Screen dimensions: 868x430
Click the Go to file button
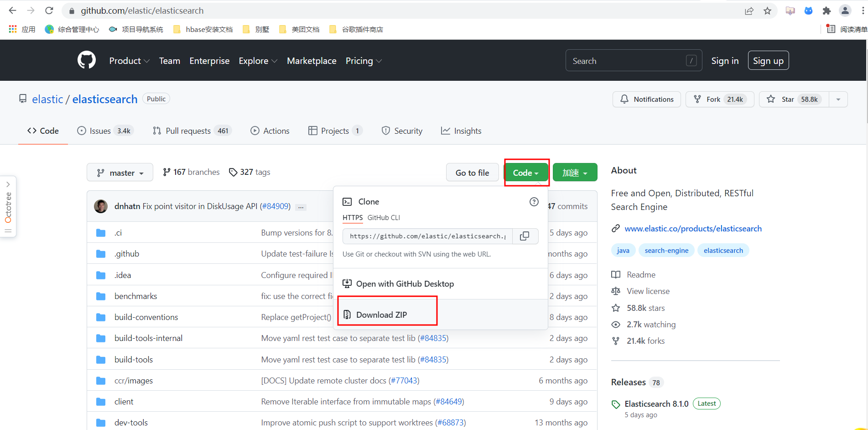[472, 173]
